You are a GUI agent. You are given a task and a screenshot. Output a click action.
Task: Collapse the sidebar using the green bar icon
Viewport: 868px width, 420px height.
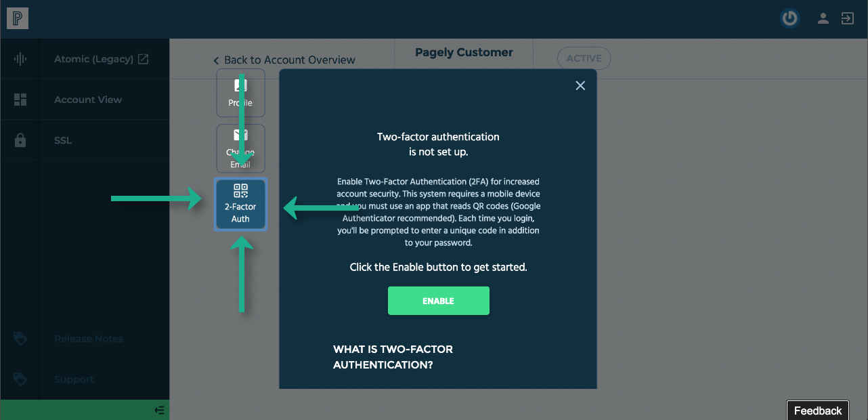point(159,410)
